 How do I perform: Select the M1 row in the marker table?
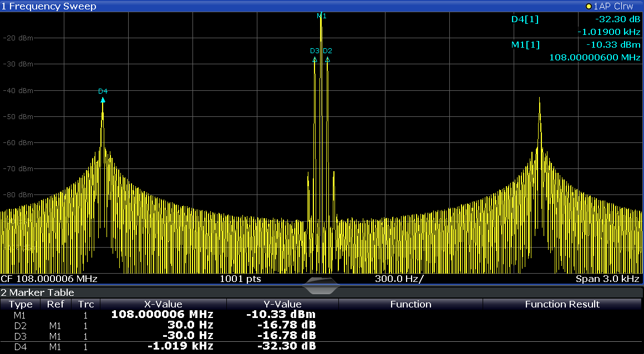[20, 315]
